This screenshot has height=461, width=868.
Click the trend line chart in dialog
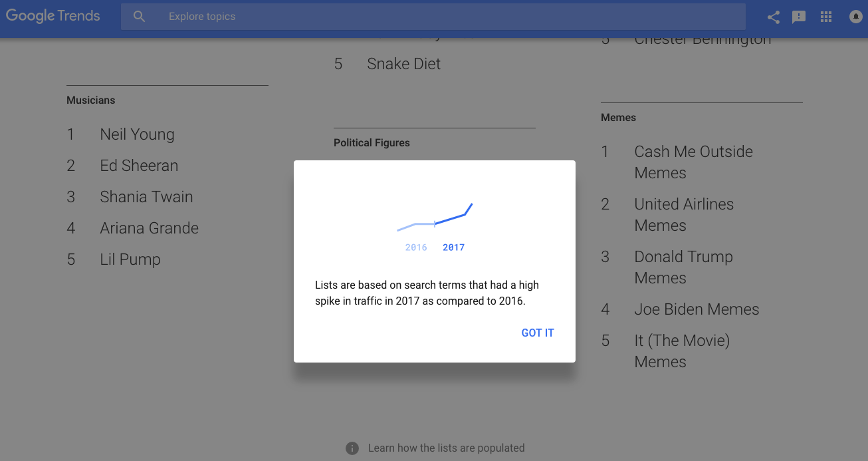coord(435,218)
